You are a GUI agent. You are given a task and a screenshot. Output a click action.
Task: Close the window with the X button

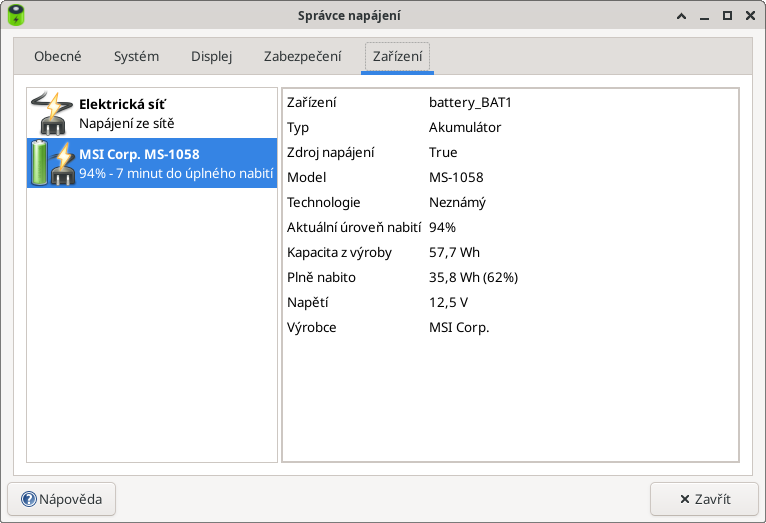(x=750, y=16)
